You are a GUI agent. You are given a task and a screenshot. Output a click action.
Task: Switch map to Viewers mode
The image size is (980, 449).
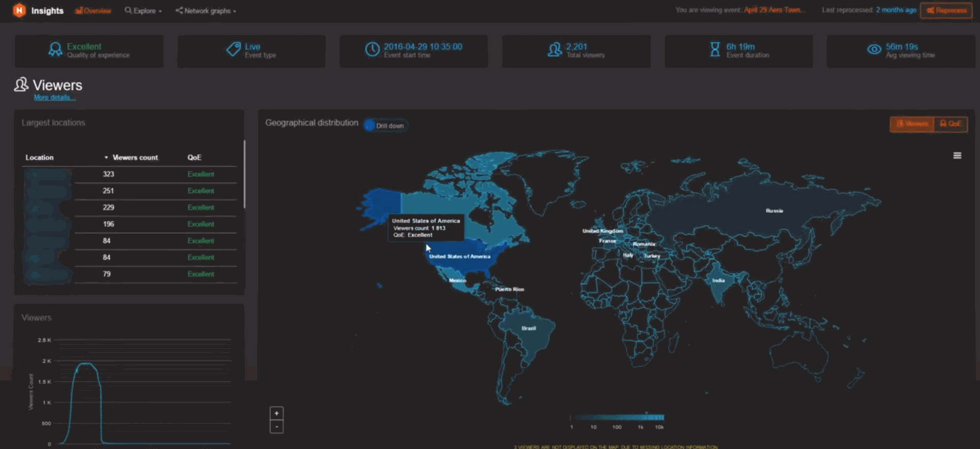[911, 124]
